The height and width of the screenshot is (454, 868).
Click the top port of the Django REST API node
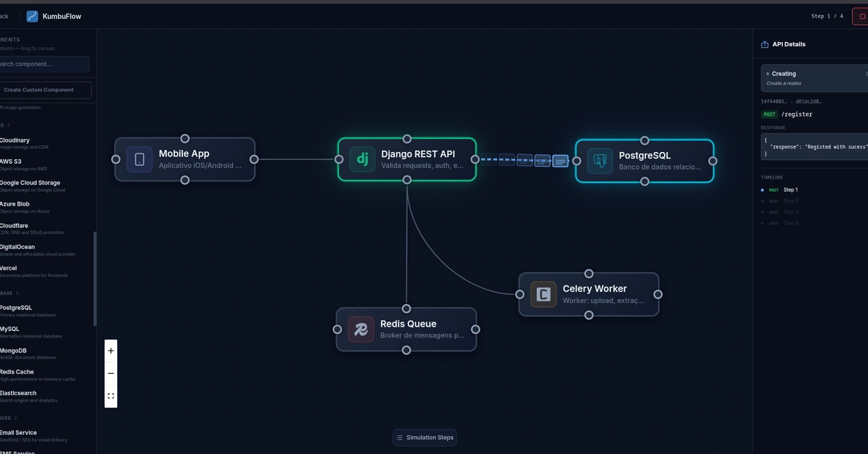(x=407, y=138)
